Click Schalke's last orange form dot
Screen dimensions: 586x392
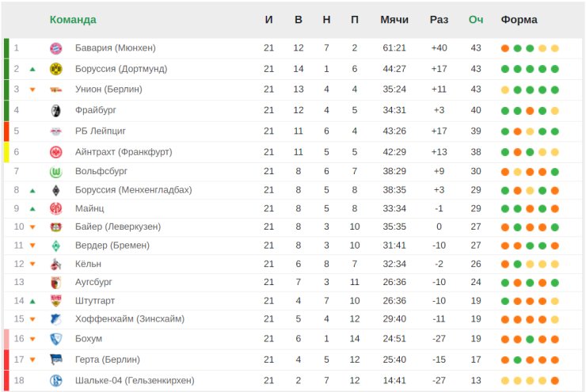[x=554, y=381]
